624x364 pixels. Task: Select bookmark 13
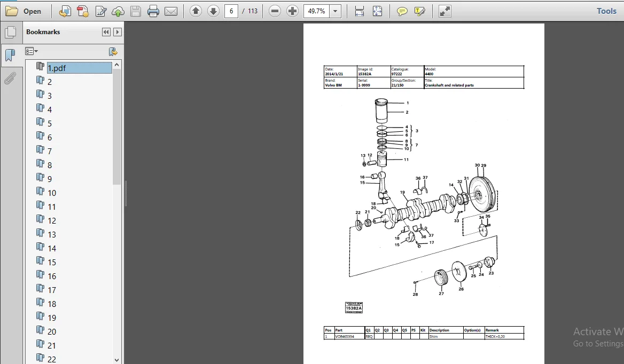52,235
